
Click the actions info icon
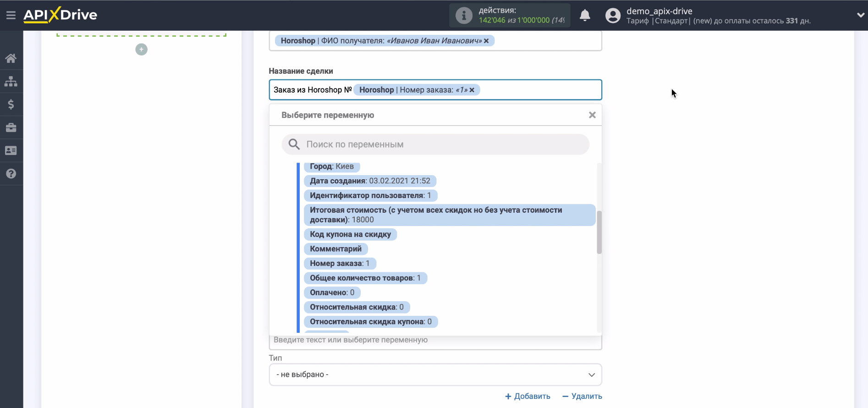coord(464,15)
